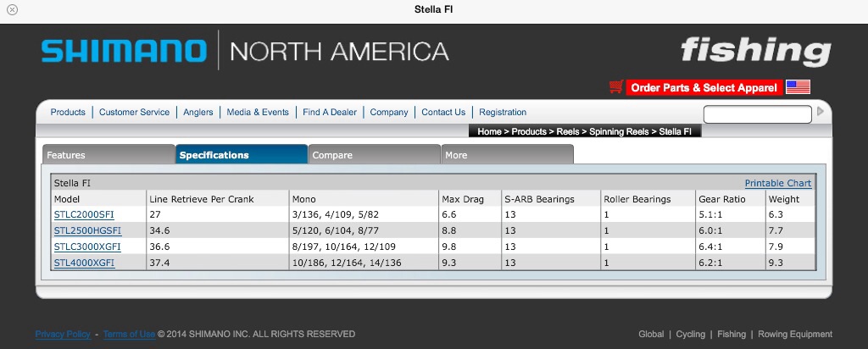Click Products in the breadcrumb
This screenshot has width=868, height=349.
coord(530,131)
